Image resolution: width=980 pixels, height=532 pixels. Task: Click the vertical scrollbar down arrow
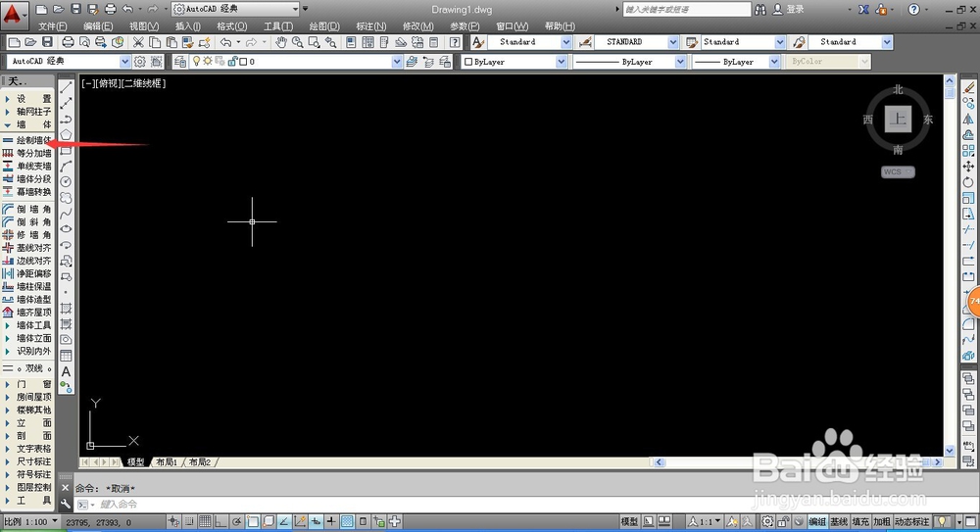pos(950,450)
